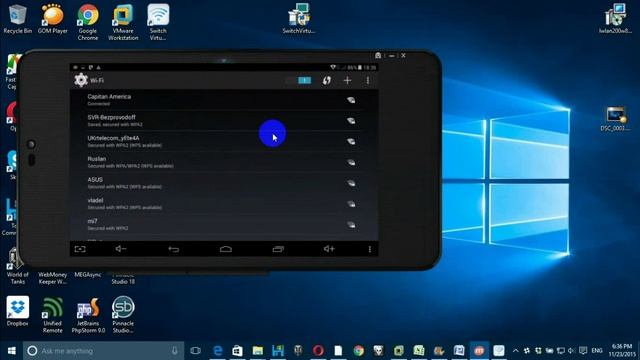Open Dropbox desktop shortcut
Image resolution: width=640 pixels, height=360 pixels.
tap(18, 311)
